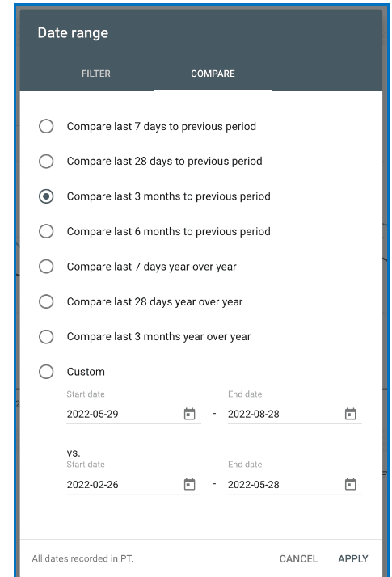
Task: Select the Custom date range option
Action: pyautogui.click(x=46, y=372)
